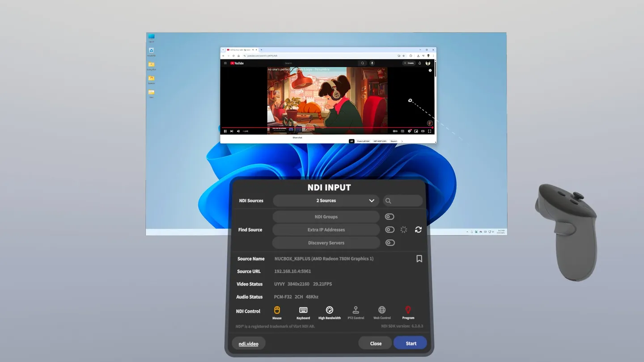Activate PTZ Control
644x362 pixels.
[x=356, y=311]
